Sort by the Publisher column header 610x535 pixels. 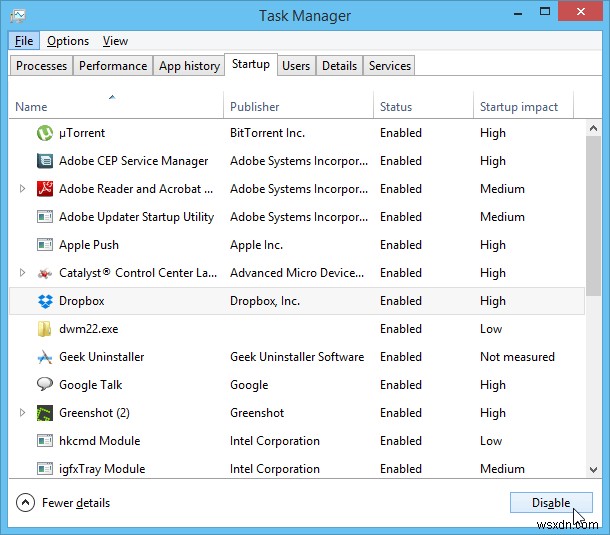298,105
